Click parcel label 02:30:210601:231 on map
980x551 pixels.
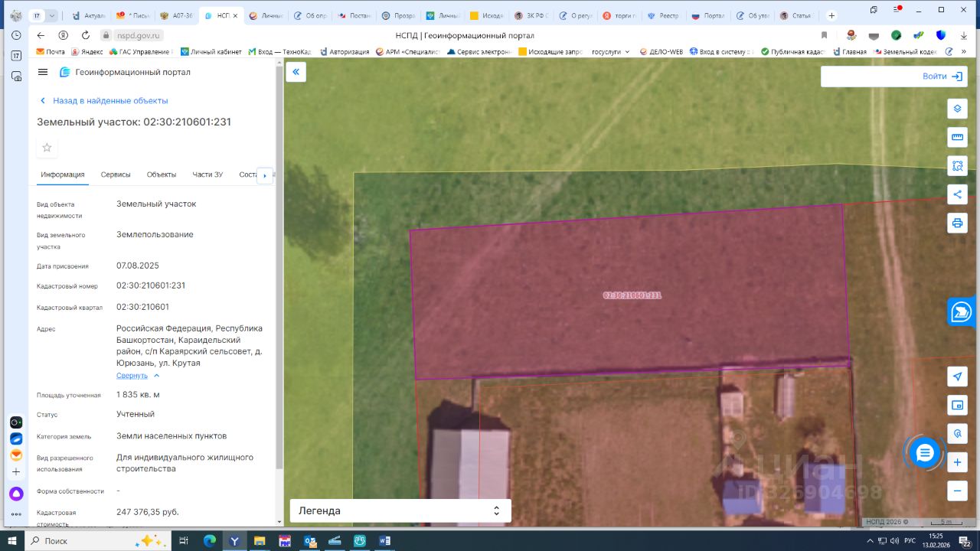[x=632, y=295]
